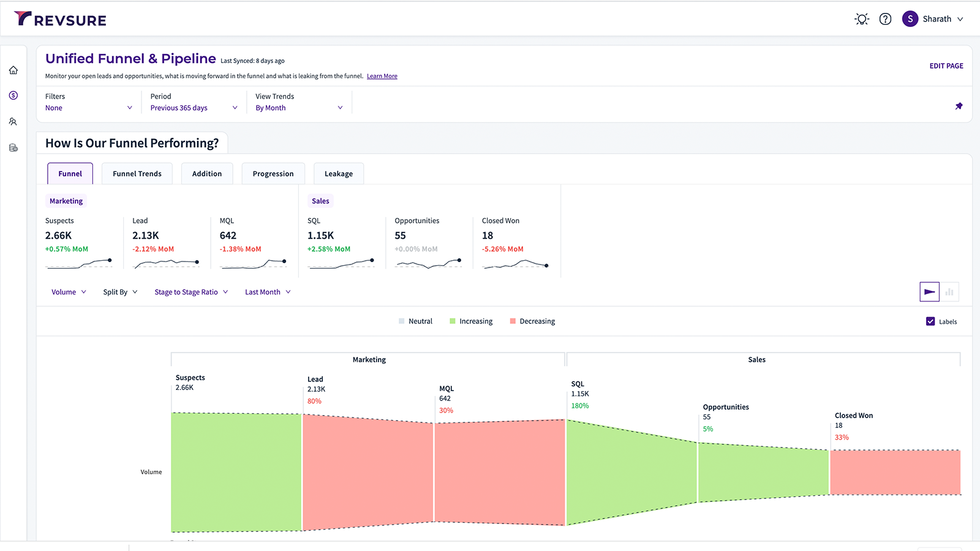Click the Decreasing legend color swatch

[513, 321]
